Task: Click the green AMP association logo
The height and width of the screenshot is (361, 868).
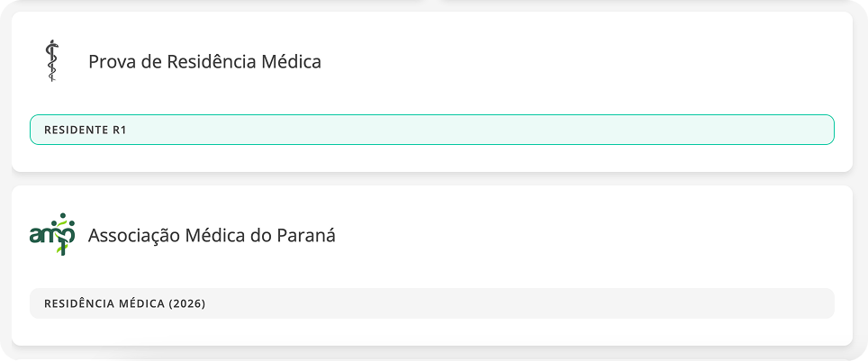Action: 51,235
